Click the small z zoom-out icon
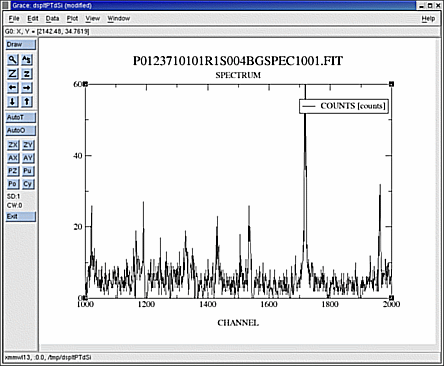444x366 pixels. (x=27, y=74)
